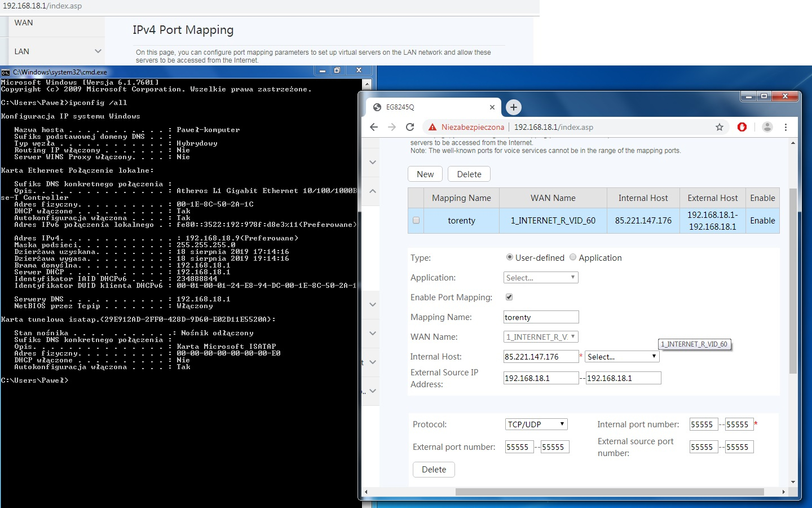
Task: Expand the LAN menu chevron
Action: 98,51
